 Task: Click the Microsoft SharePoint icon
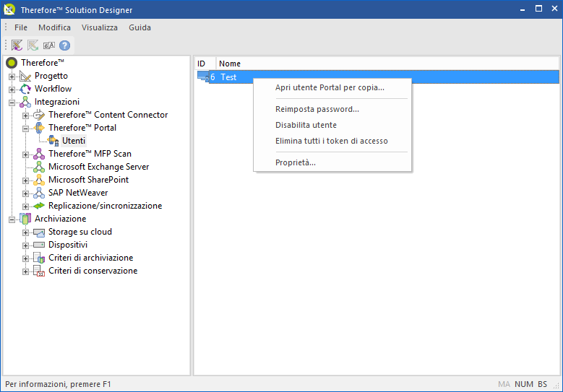(x=39, y=180)
